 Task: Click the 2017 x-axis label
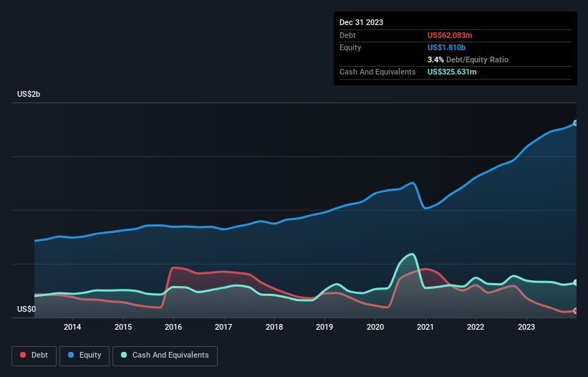(223, 327)
